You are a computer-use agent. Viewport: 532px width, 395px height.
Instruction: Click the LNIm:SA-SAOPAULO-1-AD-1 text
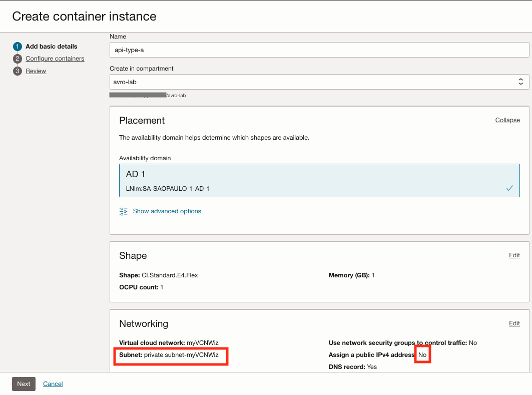[x=168, y=188]
